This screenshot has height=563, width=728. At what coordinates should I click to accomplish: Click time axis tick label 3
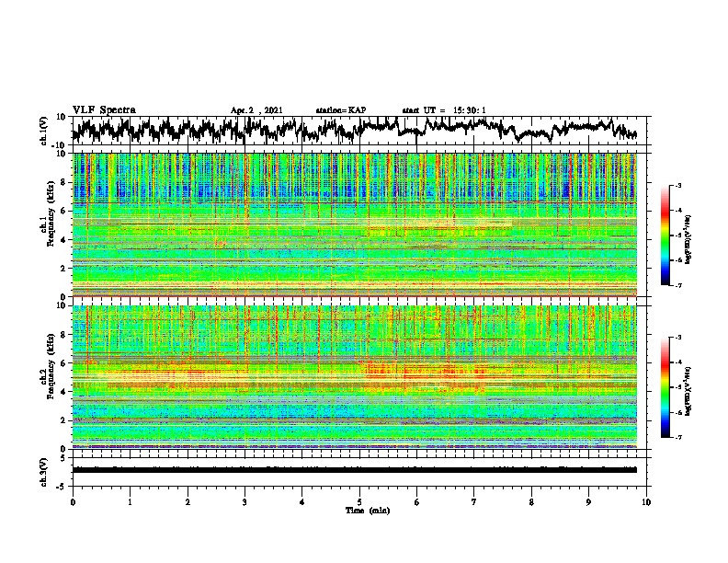coord(245,502)
